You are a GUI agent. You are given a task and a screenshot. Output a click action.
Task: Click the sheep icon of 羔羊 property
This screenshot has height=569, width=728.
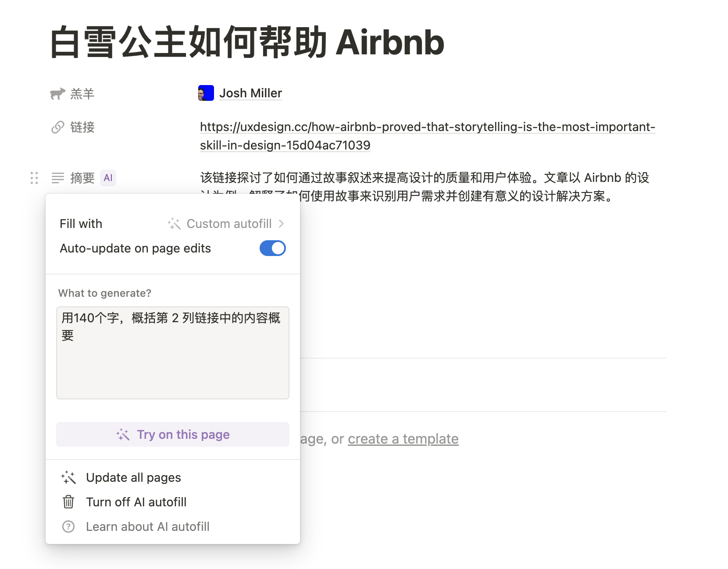[x=57, y=93]
